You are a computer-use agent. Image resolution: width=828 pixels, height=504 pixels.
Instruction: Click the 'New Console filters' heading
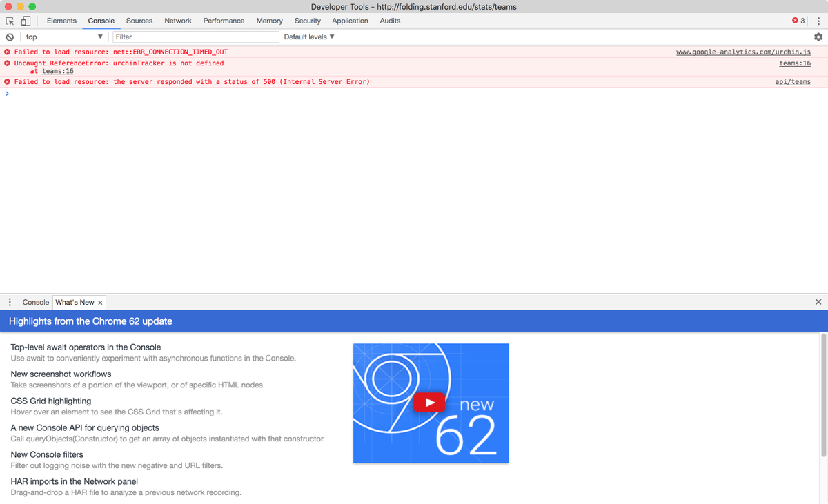(x=47, y=455)
